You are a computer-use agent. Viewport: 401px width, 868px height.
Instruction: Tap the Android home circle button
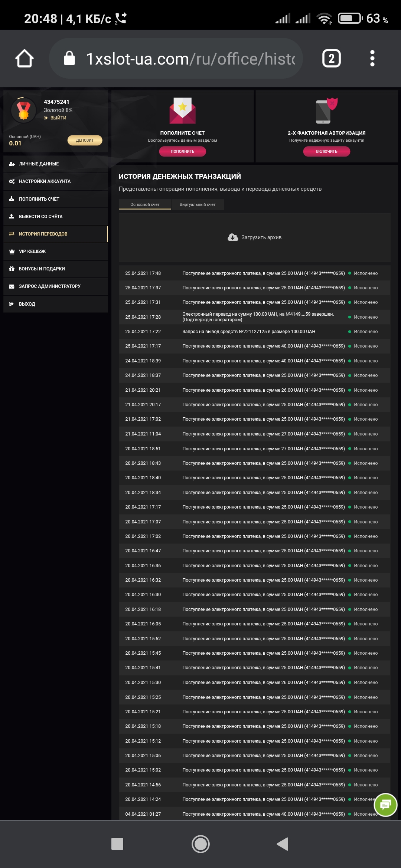point(200,844)
